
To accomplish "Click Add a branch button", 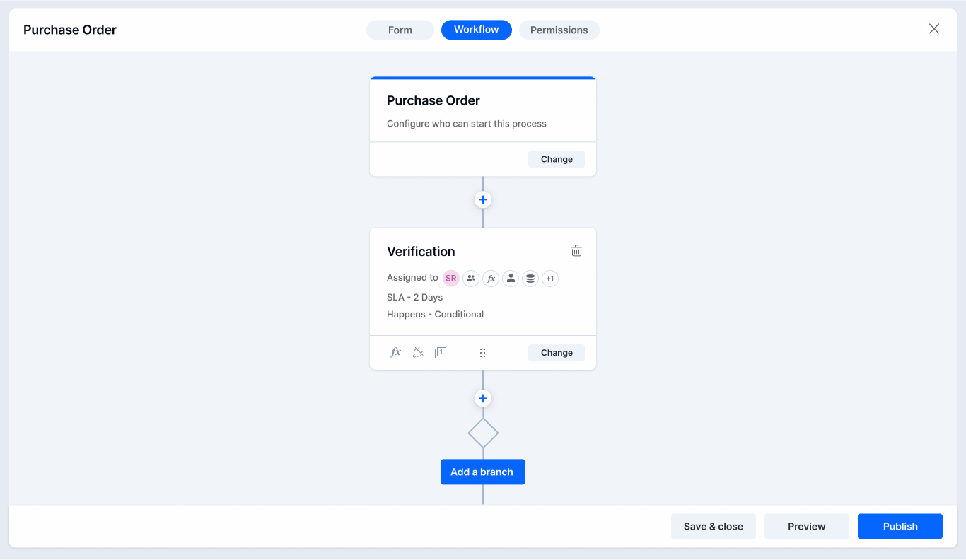I will pos(483,472).
